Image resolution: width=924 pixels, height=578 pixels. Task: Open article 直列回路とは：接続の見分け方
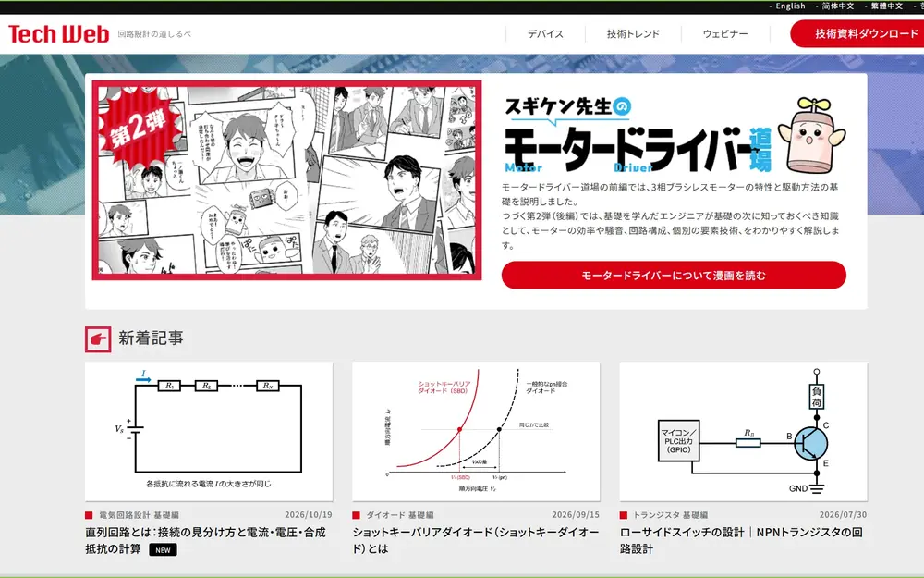click(205, 540)
